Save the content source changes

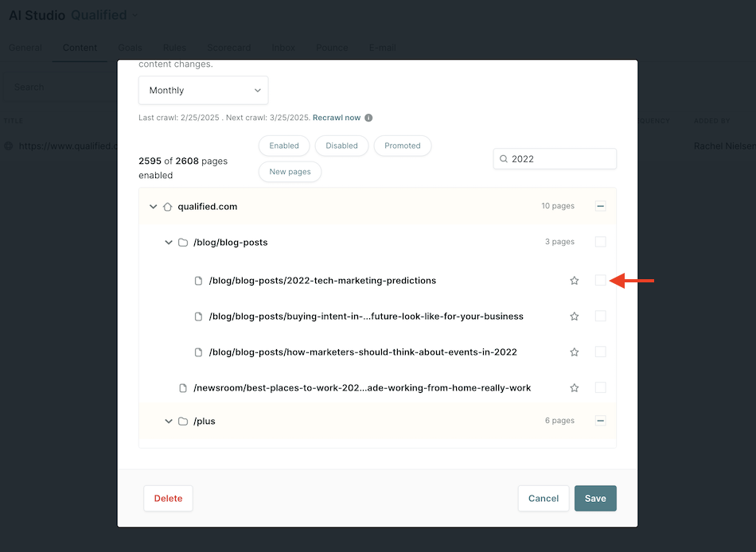[x=595, y=499]
